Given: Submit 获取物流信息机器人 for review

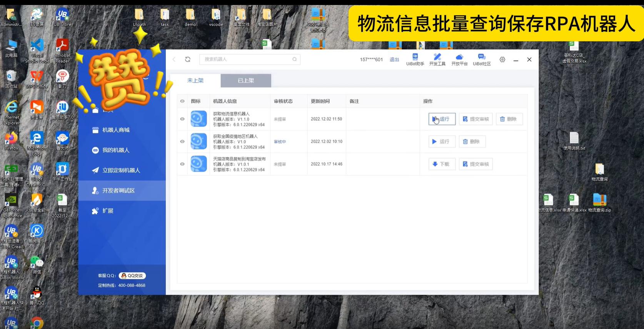Looking at the screenshot, I should click(476, 119).
